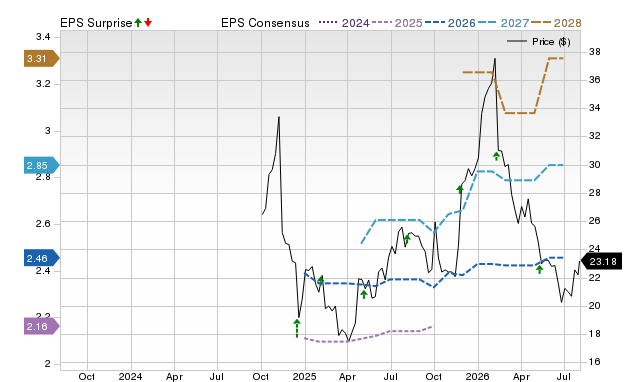Click the black 23.18 current price tag
640x382 pixels.
click(x=601, y=261)
